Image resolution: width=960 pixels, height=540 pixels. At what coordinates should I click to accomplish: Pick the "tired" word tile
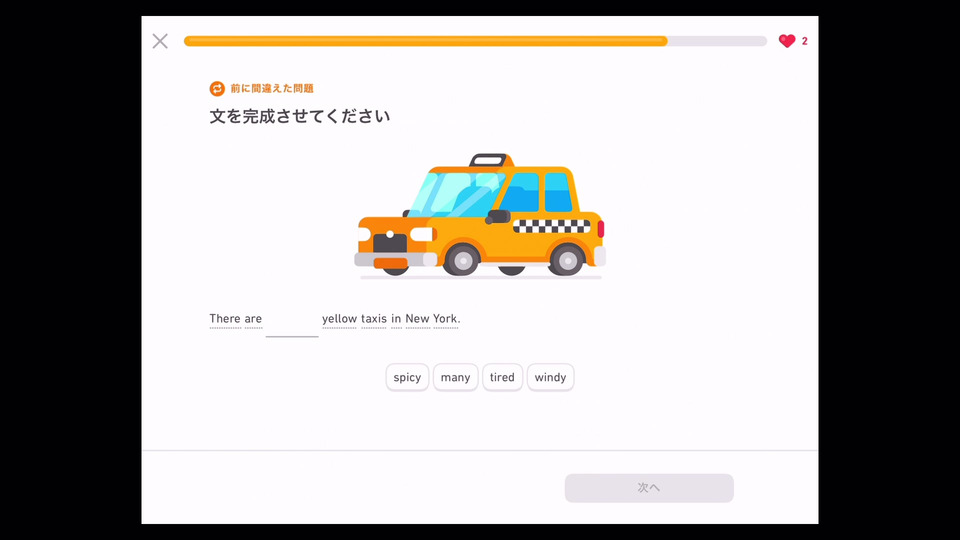coord(502,377)
